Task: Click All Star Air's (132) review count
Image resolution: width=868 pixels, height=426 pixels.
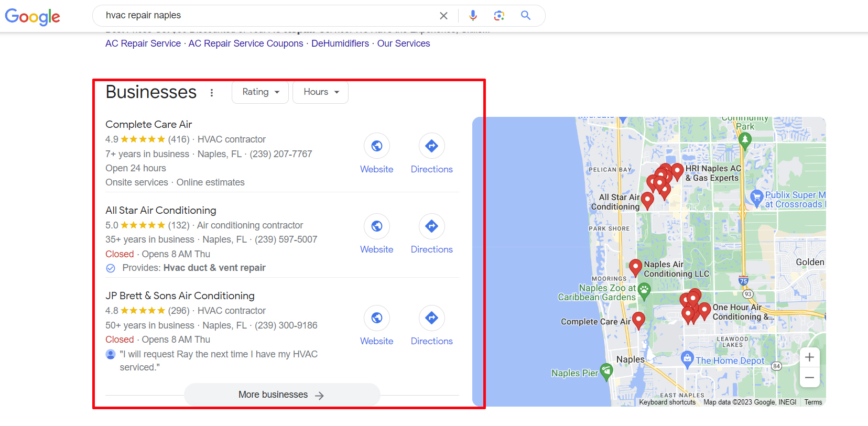Action: (x=179, y=225)
